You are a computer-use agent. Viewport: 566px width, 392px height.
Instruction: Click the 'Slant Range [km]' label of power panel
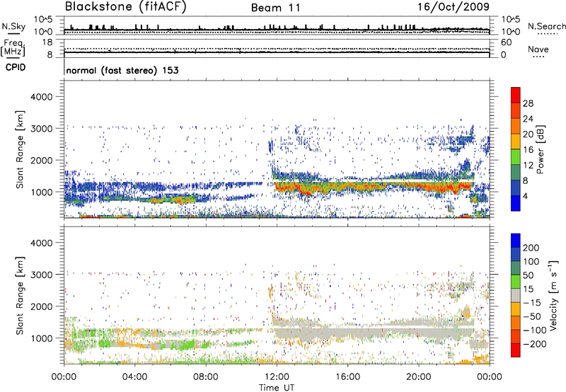click(x=20, y=149)
